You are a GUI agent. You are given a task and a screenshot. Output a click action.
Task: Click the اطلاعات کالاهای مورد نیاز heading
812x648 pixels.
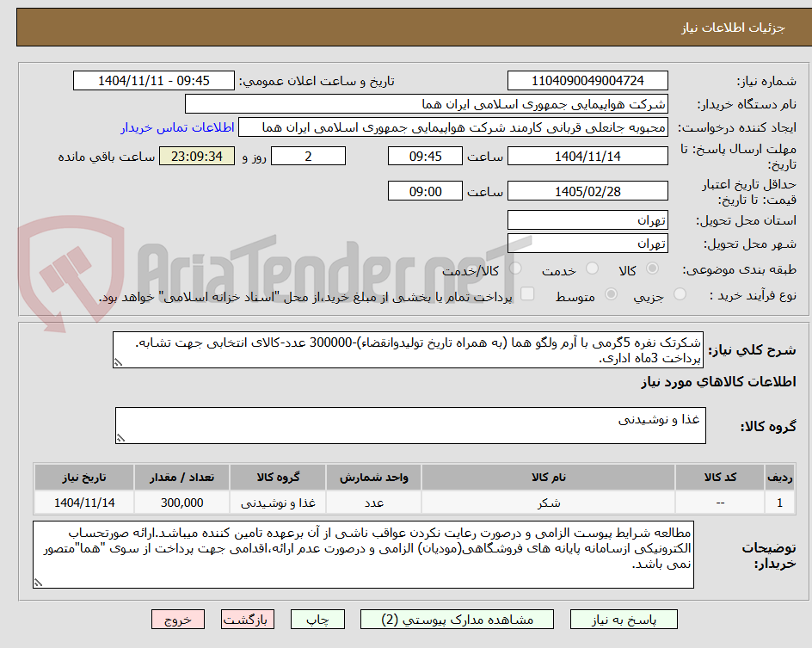coord(718,382)
